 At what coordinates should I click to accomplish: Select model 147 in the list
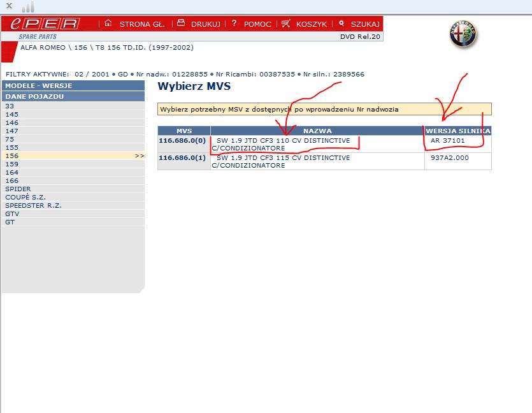pyautogui.click(x=73, y=131)
